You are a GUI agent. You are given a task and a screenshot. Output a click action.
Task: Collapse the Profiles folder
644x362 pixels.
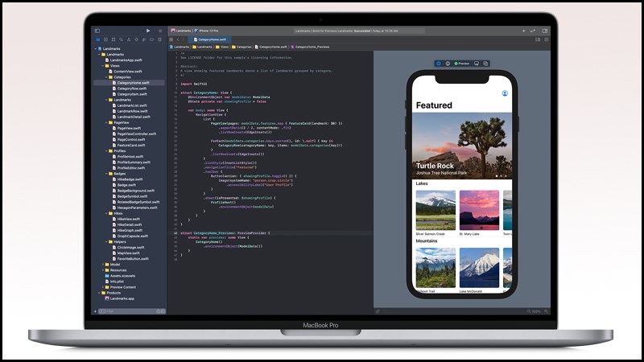pyautogui.click(x=106, y=151)
